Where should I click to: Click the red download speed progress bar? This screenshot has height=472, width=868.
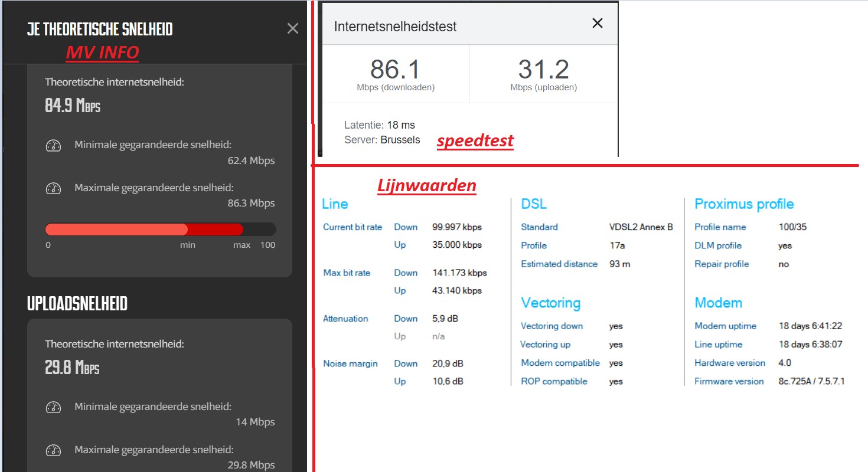pyautogui.click(x=145, y=230)
